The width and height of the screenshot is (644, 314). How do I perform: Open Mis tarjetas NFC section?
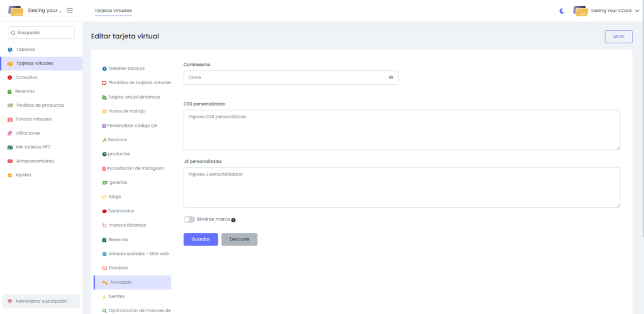coord(33,147)
